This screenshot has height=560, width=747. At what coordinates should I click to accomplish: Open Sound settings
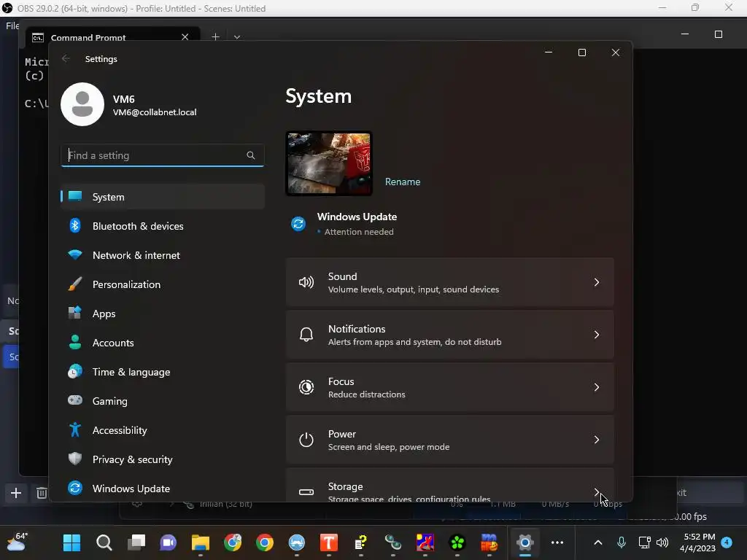pyautogui.click(x=449, y=282)
